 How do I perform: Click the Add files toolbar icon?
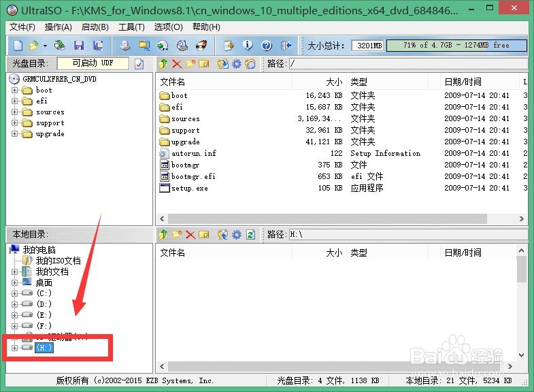click(x=229, y=46)
